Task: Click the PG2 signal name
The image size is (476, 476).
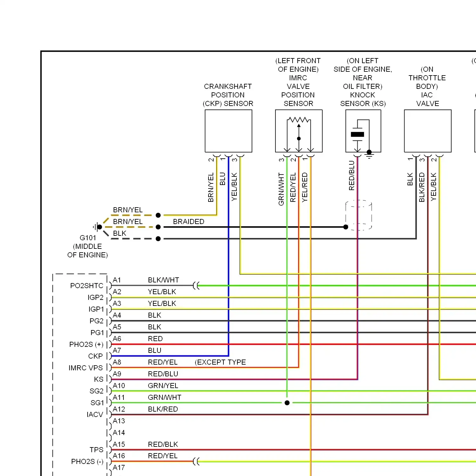Action: click(96, 321)
